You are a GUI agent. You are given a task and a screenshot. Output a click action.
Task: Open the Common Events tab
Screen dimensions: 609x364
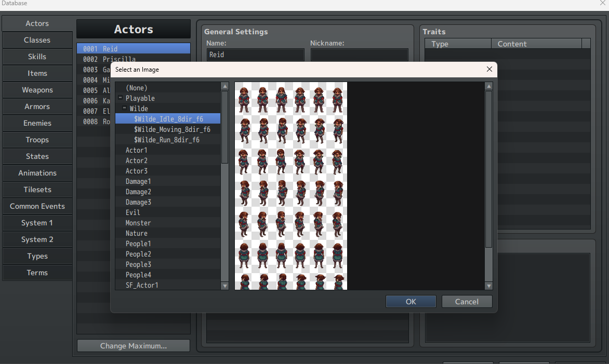(x=37, y=206)
